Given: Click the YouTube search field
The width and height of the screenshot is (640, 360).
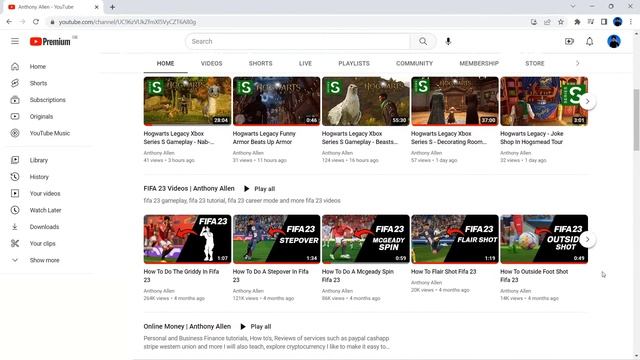Looking at the screenshot, I should [x=298, y=41].
